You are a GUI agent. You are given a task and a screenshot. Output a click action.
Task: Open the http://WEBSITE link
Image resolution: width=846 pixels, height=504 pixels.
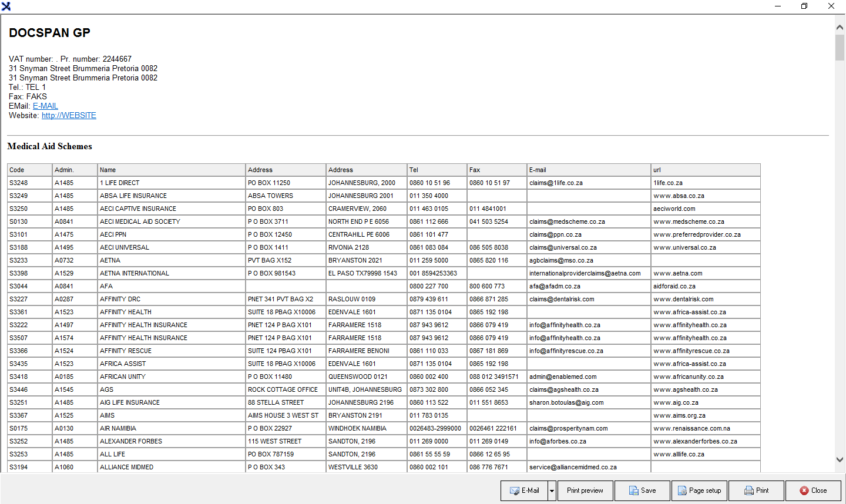pos(69,115)
